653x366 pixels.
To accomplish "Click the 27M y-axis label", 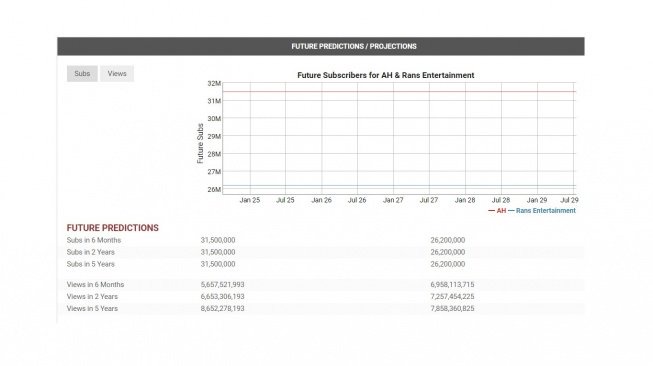I will coord(214,172).
